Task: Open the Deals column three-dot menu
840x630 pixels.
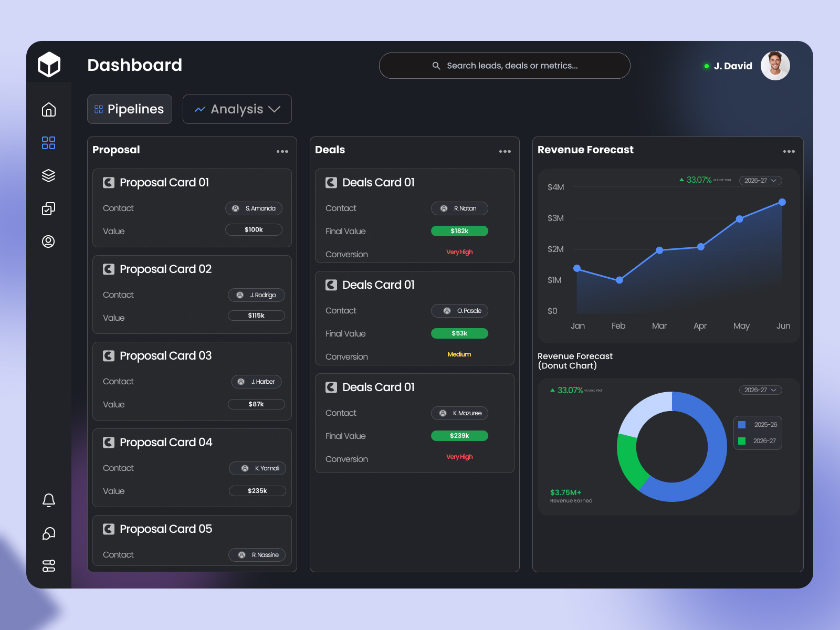Action: tap(505, 151)
